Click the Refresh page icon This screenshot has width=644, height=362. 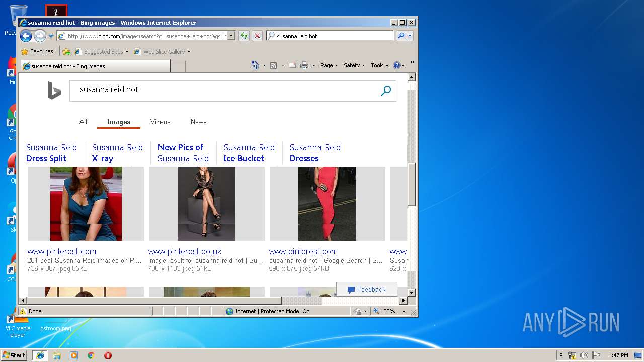244,36
